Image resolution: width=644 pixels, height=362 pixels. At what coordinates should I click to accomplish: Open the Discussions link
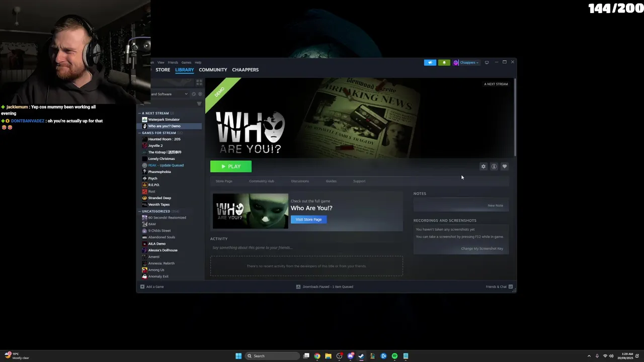(300, 181)
